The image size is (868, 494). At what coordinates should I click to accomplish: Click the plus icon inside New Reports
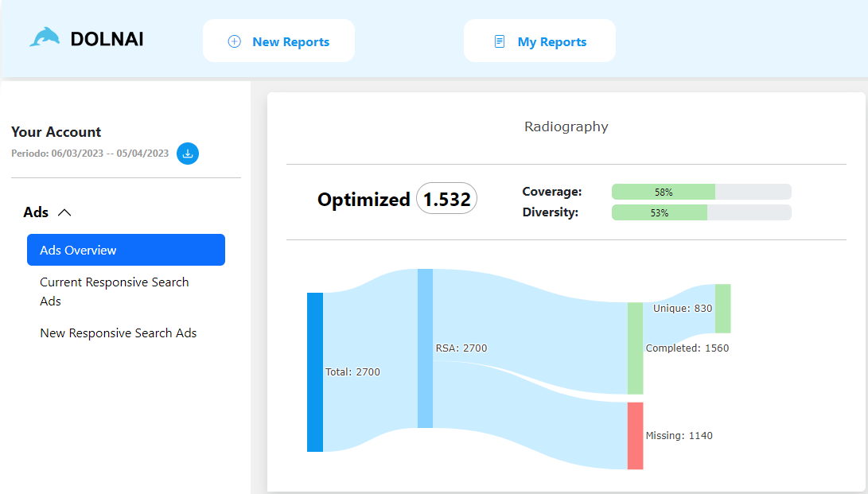234,40
